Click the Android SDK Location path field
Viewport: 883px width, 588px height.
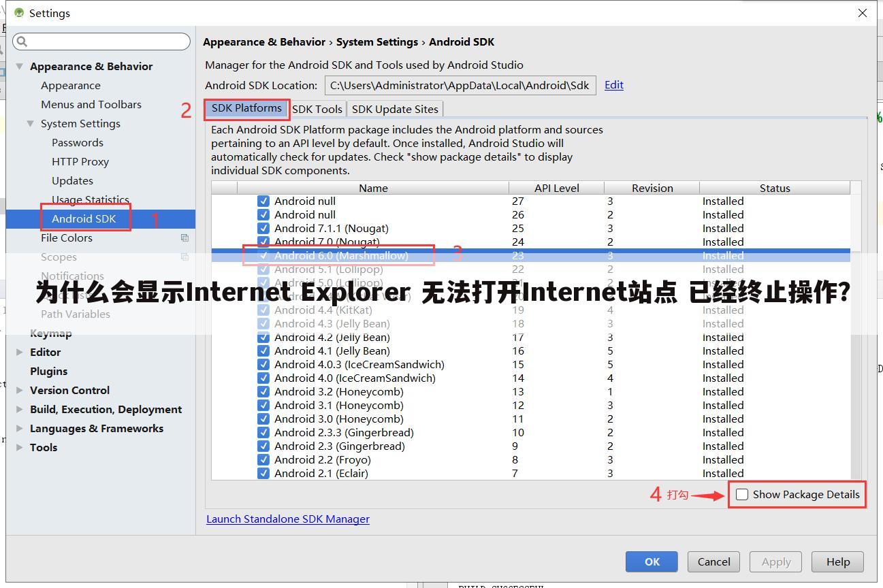point(460,85)
